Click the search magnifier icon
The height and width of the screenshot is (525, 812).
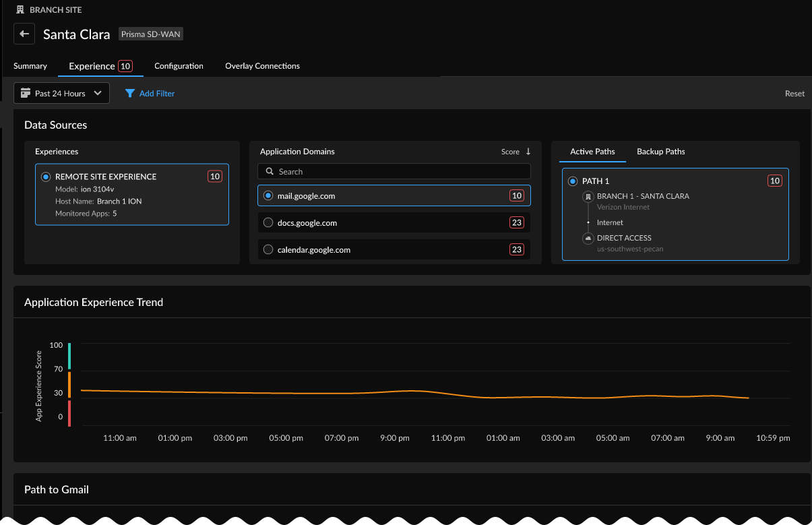(x=270, y=172)
